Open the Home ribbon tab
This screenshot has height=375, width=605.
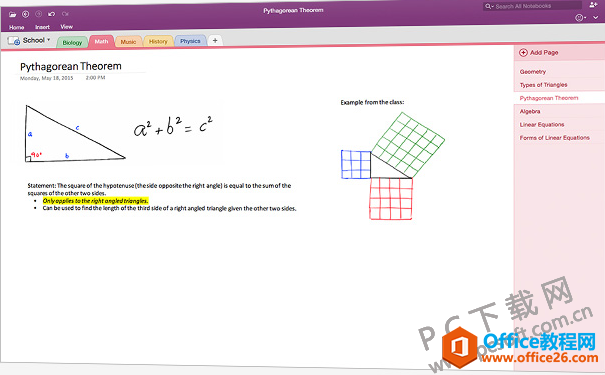(x=17, y=27)
